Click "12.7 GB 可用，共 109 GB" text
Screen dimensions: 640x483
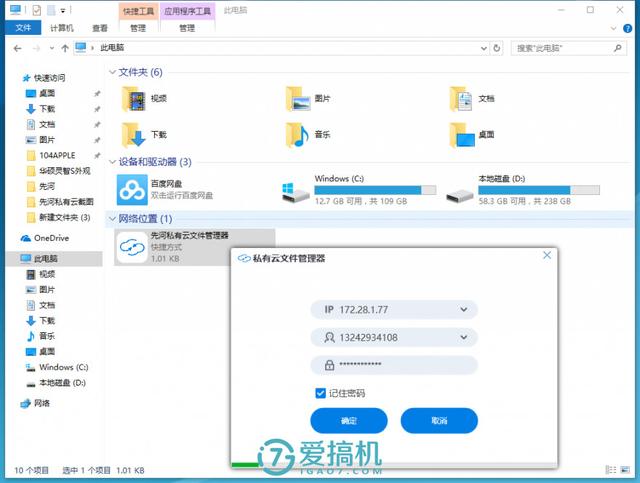point(361,201)
